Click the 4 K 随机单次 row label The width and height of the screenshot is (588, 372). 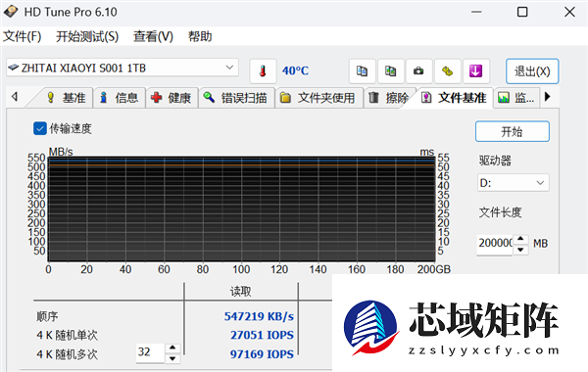click(67, 335)
